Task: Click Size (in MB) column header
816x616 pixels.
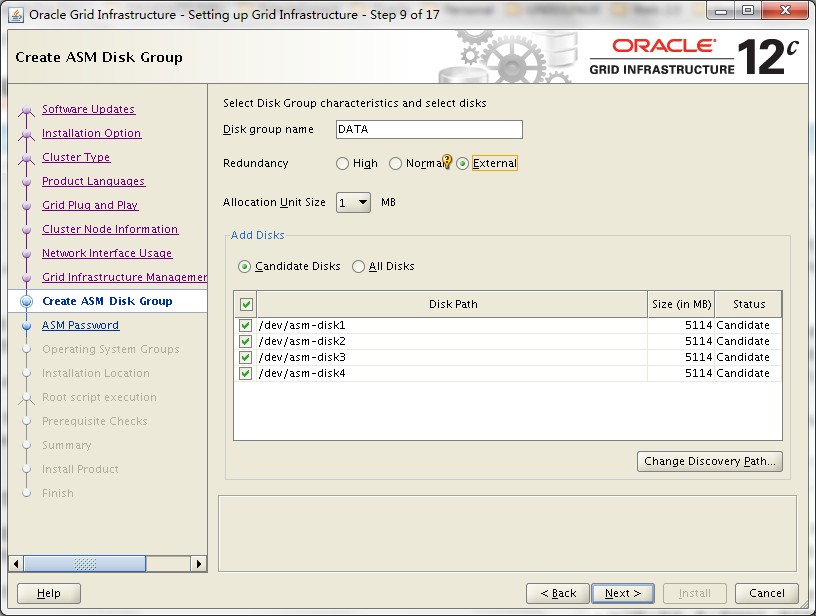Action: 681,304
